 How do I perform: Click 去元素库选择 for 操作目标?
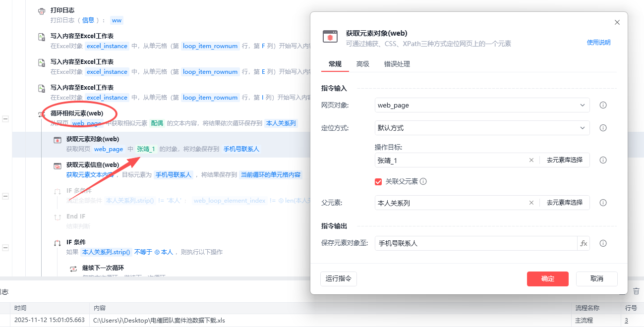565,160
